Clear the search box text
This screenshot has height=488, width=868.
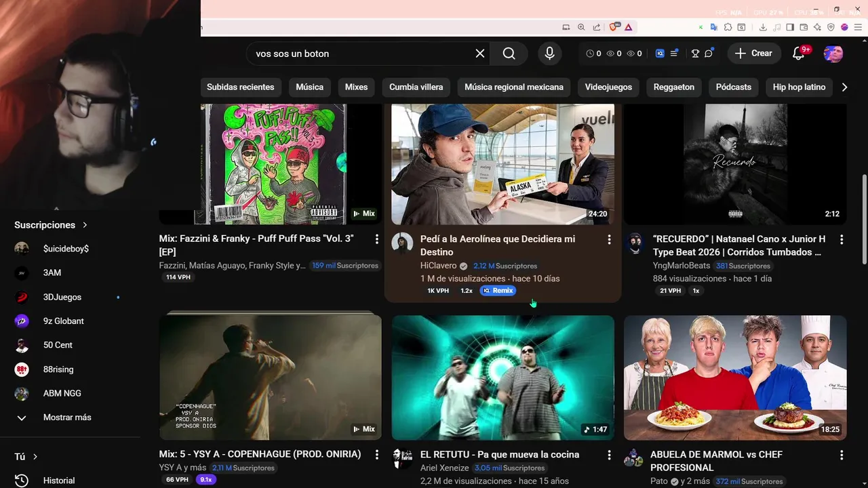coord(480,54)
